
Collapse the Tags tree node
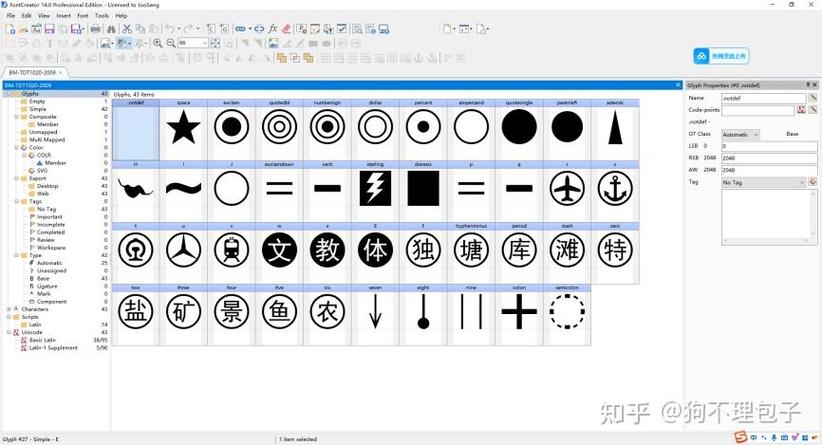point(16,201)
